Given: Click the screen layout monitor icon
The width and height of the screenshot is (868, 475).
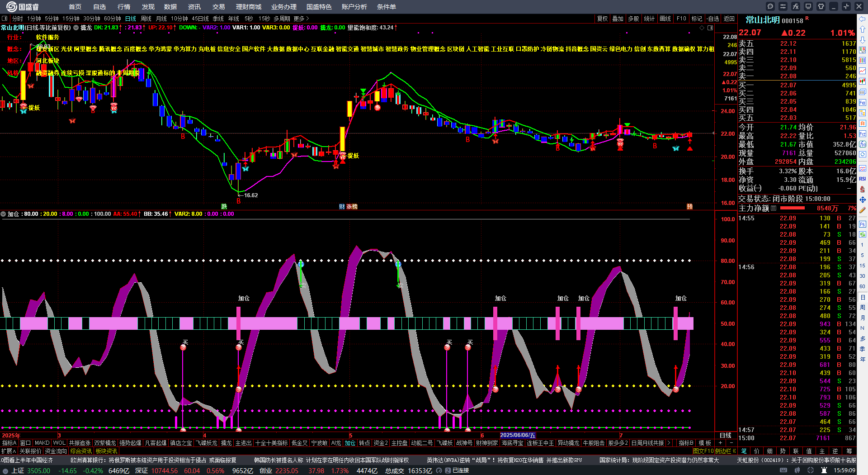Looking at the screenshot, I should 808,6.
